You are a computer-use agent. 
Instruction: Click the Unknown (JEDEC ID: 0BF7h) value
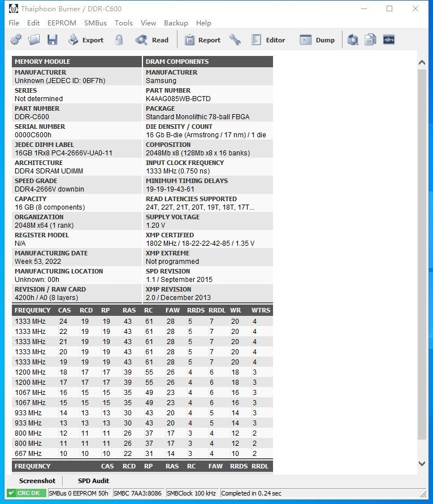60,81
